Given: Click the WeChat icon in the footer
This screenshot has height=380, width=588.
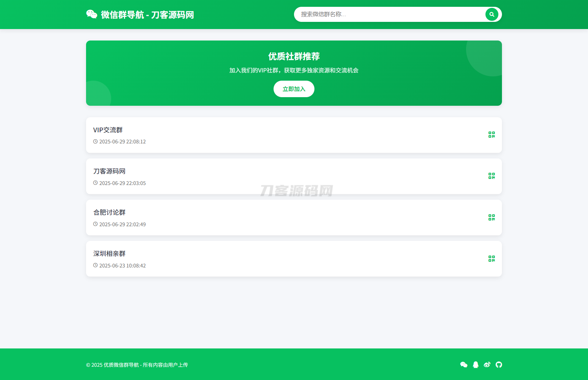Looking at the screenshot, I should pyautogui.click(x=464, y=365).
